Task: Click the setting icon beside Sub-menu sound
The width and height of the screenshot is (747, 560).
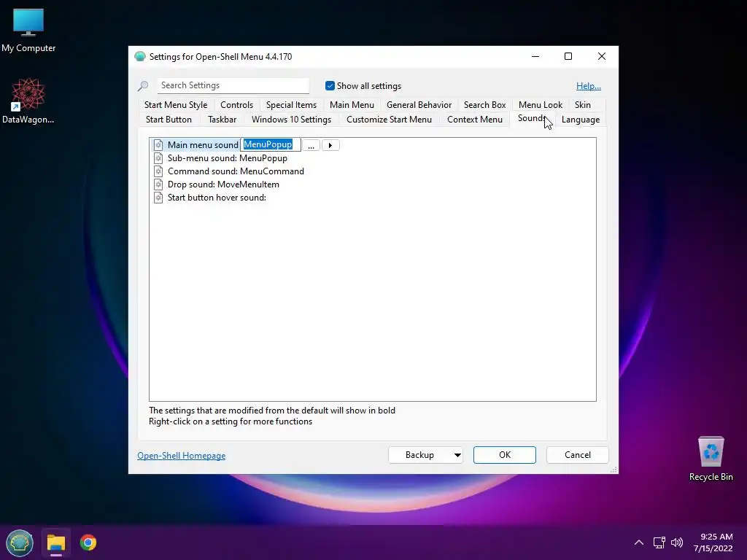Action: pyautogui.click(x=158, y=158)
